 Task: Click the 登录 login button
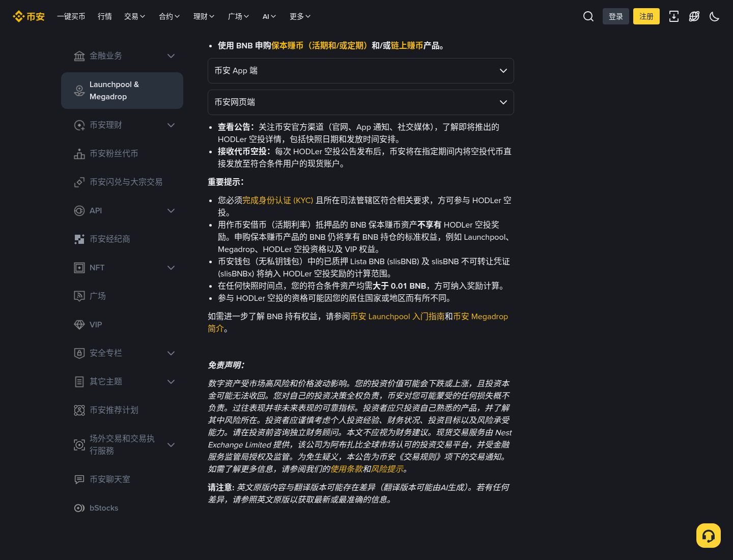[616, 16]
